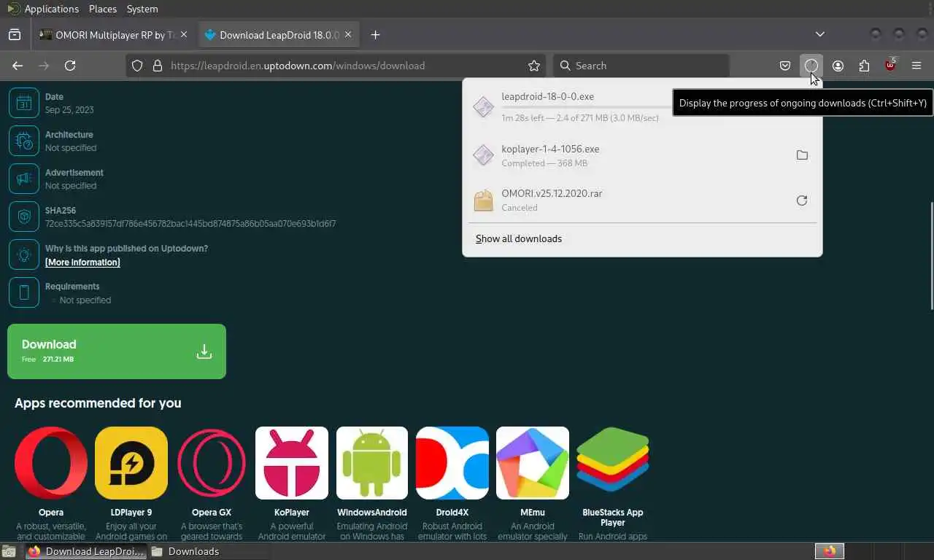Toggle the downloads progress button
Viewport: 934px width, 560px height.
click(x=811, y=66)
